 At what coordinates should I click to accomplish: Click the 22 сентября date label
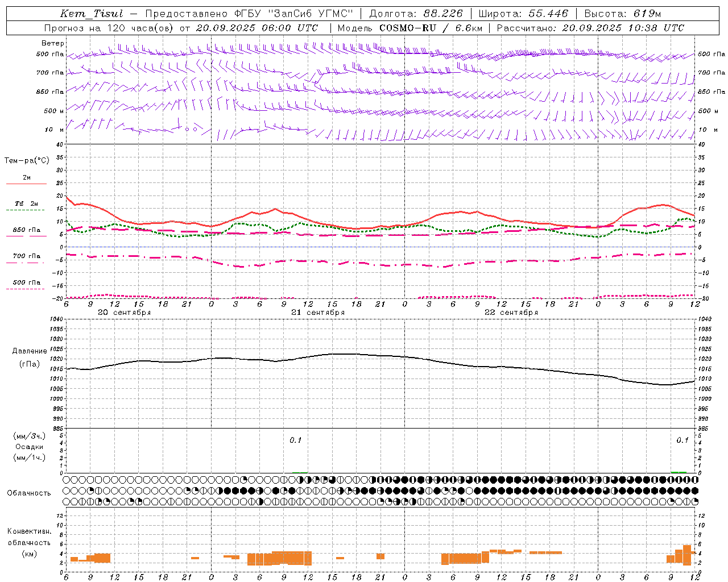[511, 313]
